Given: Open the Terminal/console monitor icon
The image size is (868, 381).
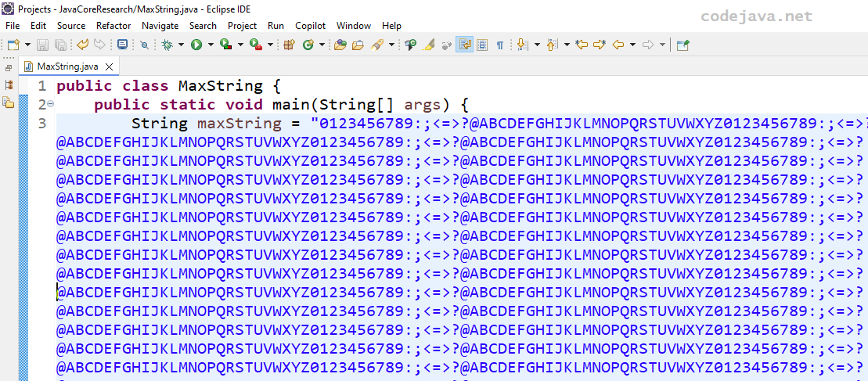Looking at the screenshot, I should click(122, 45).
